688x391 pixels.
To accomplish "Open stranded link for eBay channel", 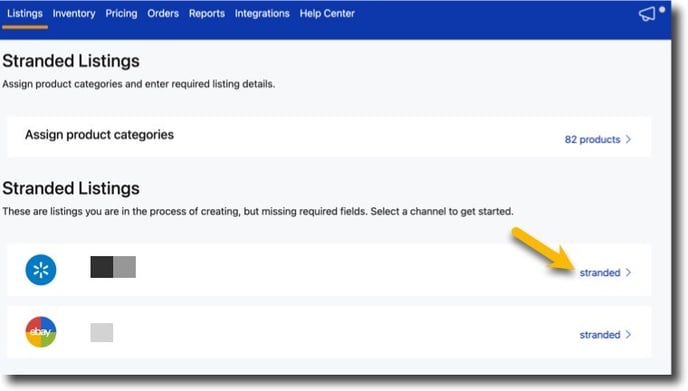I will (x=600, y=335).
